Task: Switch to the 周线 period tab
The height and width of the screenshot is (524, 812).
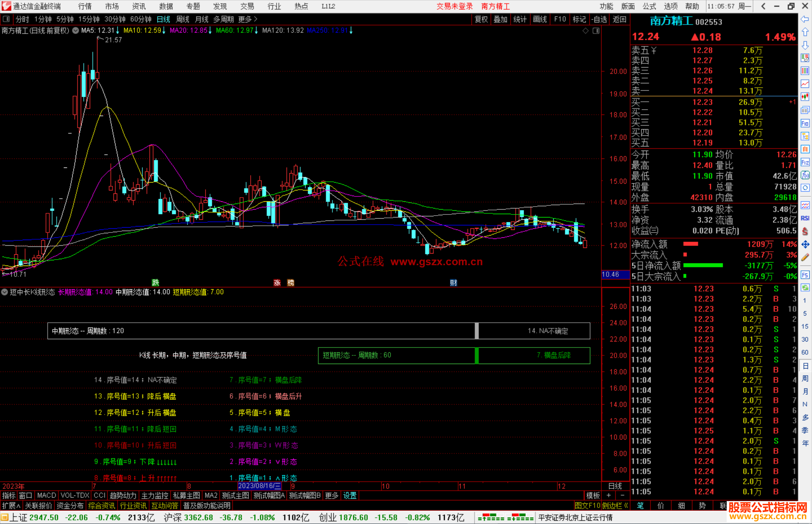Action: click(x=183, y=19)
